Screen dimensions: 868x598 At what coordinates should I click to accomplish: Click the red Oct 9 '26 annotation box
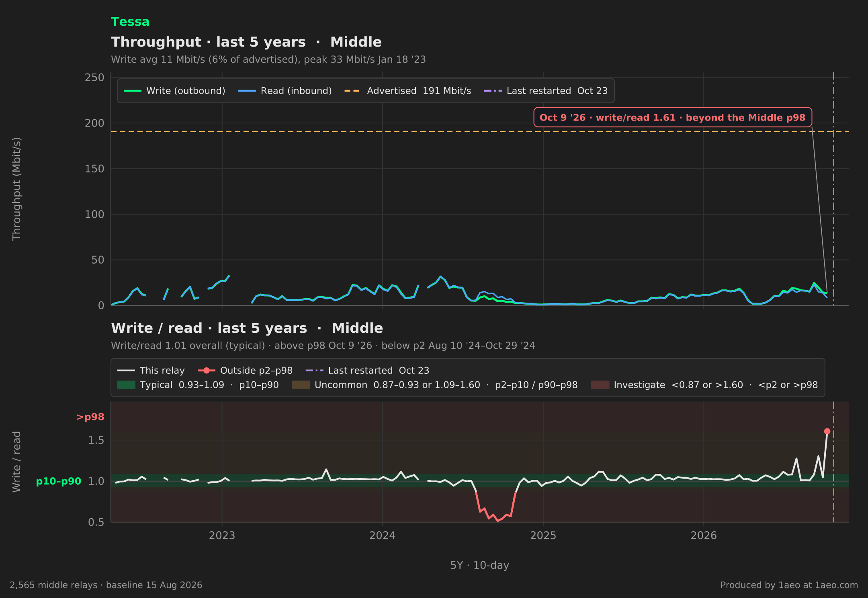tap(673, 117)
